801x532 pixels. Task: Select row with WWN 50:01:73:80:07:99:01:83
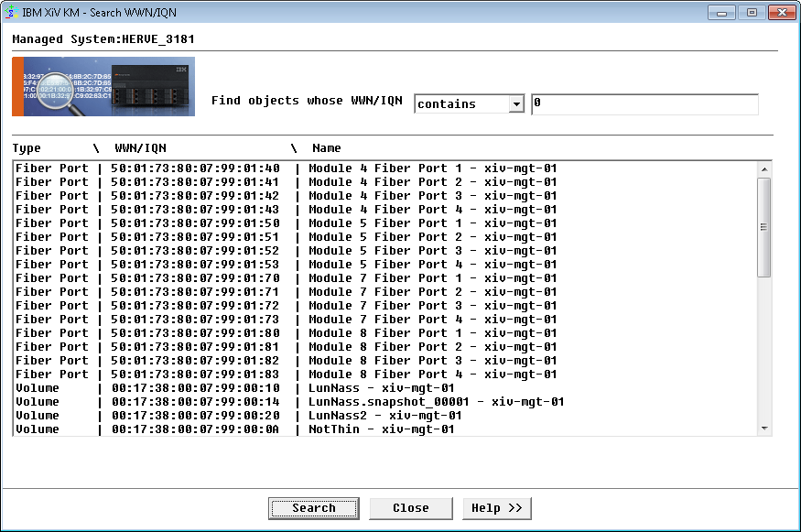pos(385,375)
